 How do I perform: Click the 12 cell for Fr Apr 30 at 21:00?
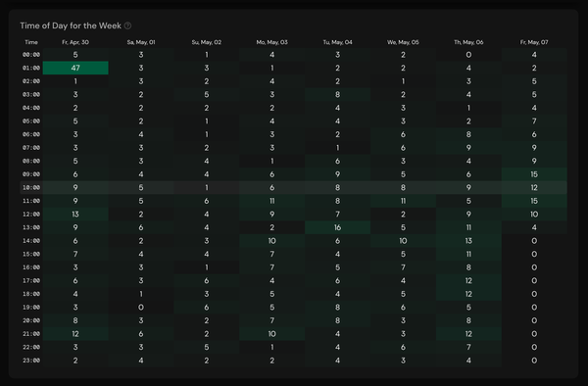(75, 334)
